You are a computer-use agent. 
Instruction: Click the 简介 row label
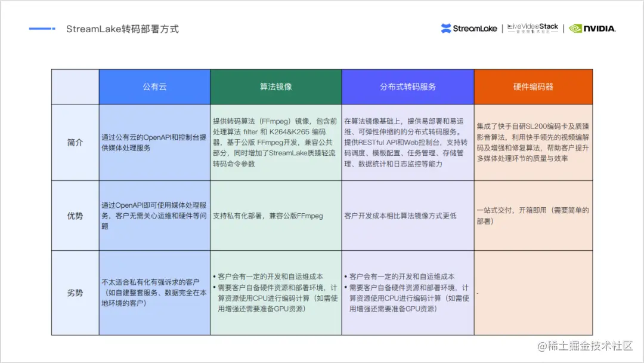pyautogui.click(x=75, y=142)
